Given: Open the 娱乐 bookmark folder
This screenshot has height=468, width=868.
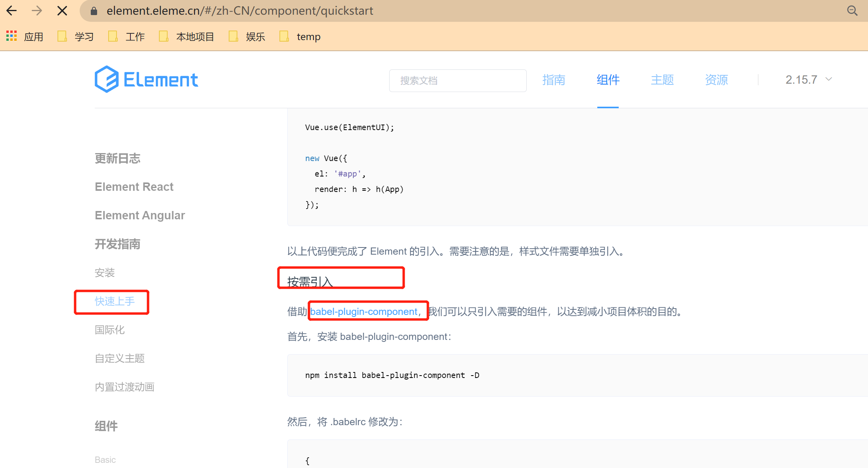Looking at the screenshot, I should coord(247,36).
